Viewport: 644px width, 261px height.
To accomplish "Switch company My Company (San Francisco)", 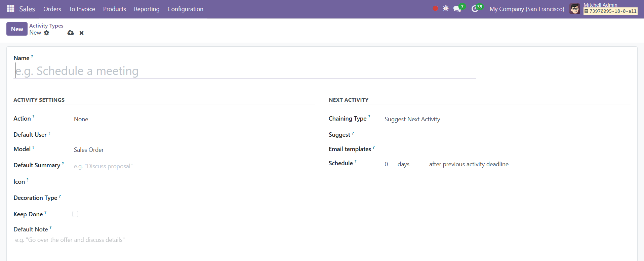I will click(x=527, y=9).
